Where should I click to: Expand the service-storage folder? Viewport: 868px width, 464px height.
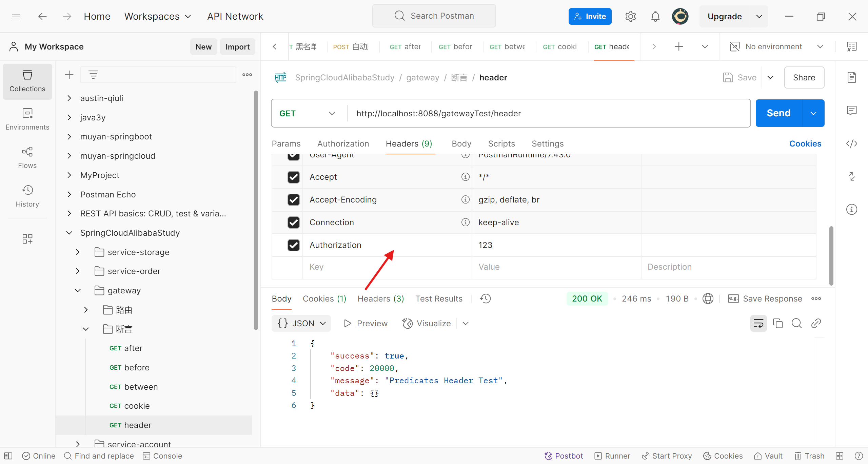[x=78, y=252]
